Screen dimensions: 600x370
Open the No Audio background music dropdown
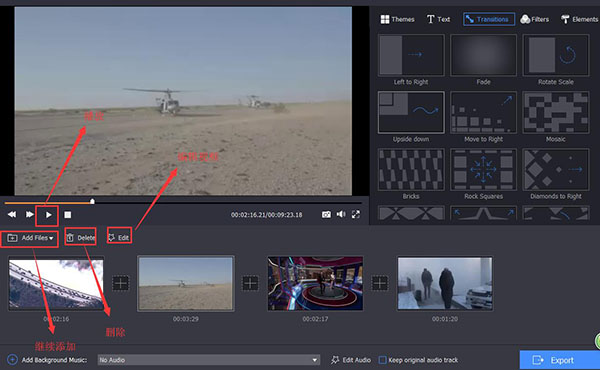[209, 360]
